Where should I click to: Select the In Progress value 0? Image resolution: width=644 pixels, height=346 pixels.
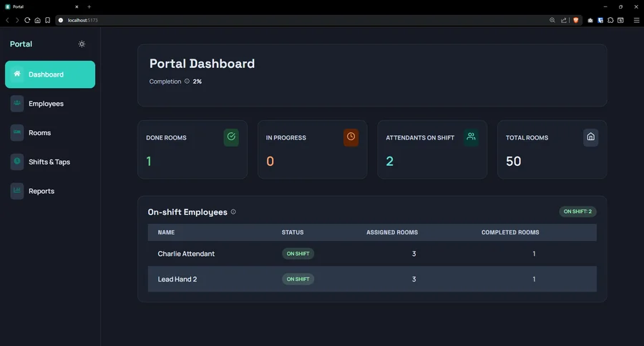[270, 161]
